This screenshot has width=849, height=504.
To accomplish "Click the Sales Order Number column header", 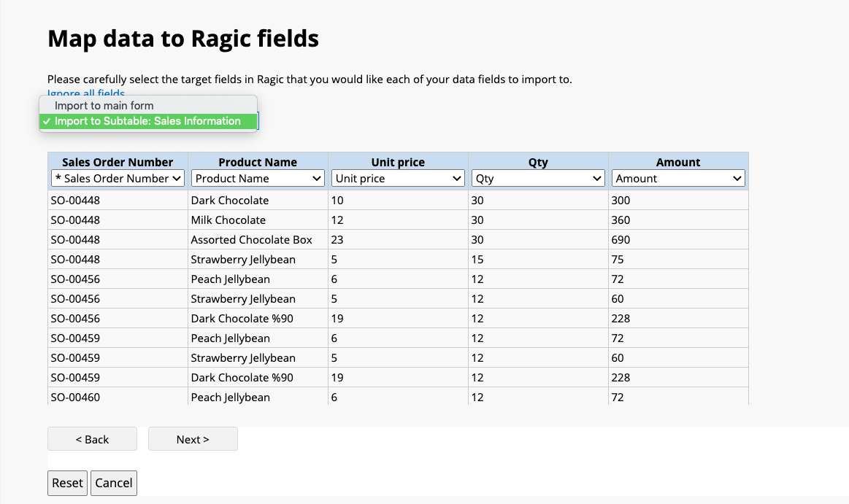I will 118,162.
